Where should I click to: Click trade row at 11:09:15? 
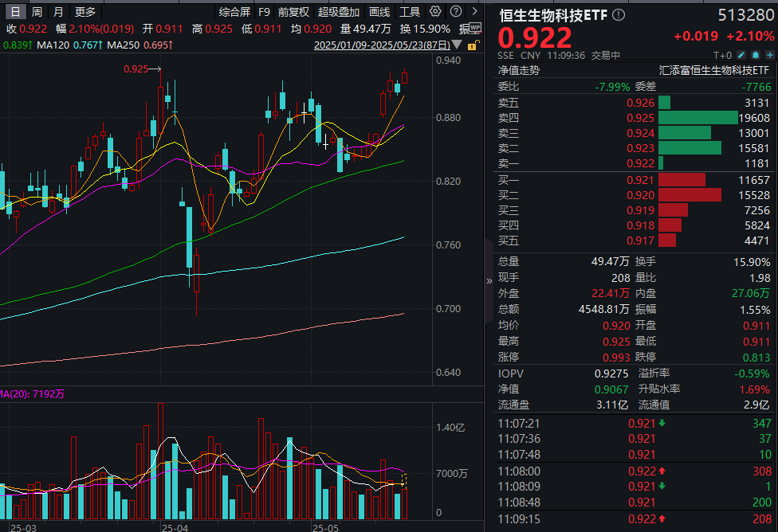635,519
